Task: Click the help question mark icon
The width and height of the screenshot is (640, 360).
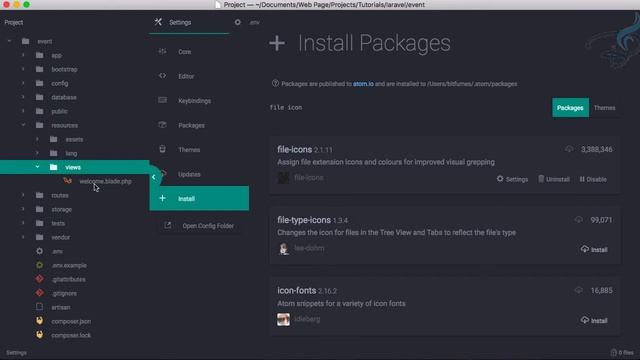Action: pyautogui.click(x=276, y=83)
